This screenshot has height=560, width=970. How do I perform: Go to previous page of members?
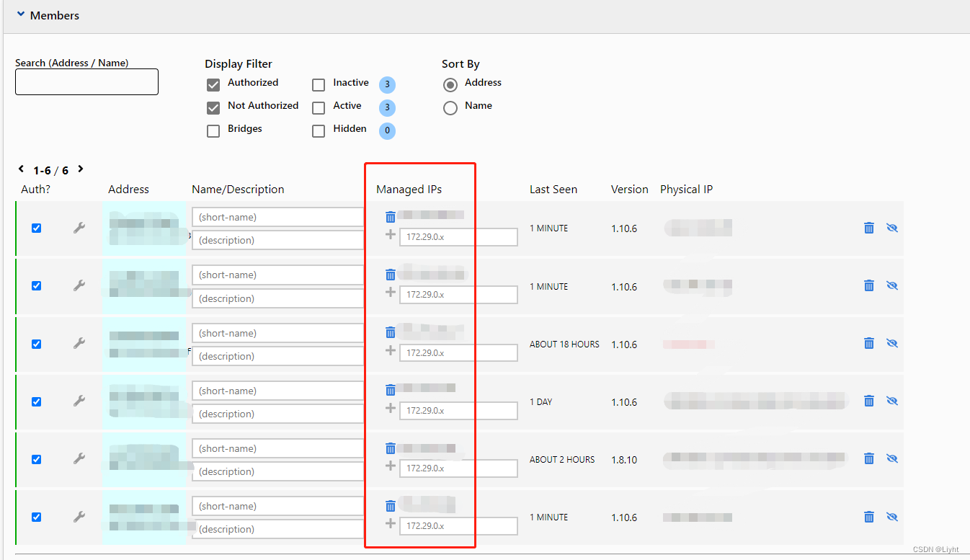point(21,169)
